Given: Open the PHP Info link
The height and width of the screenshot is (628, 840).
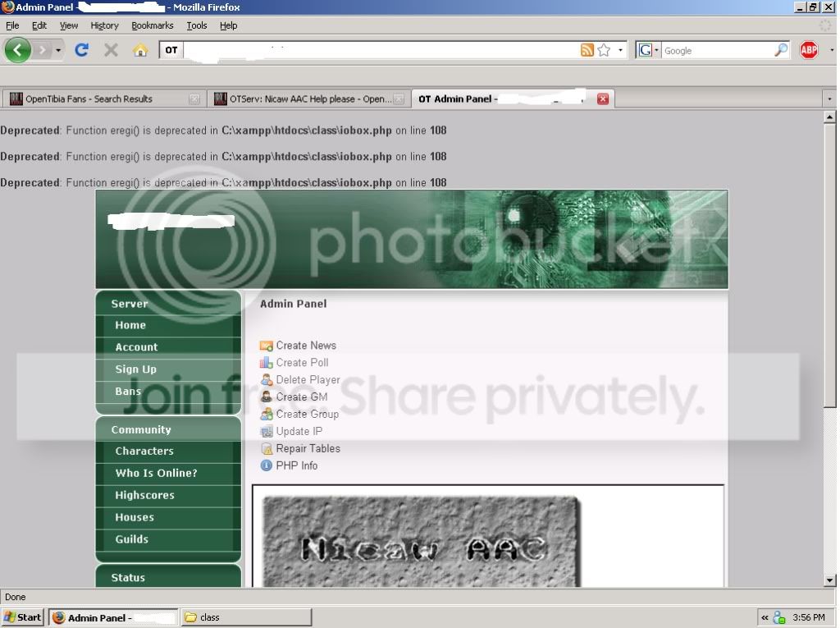Looking at the screenshot, I should 297,465.
